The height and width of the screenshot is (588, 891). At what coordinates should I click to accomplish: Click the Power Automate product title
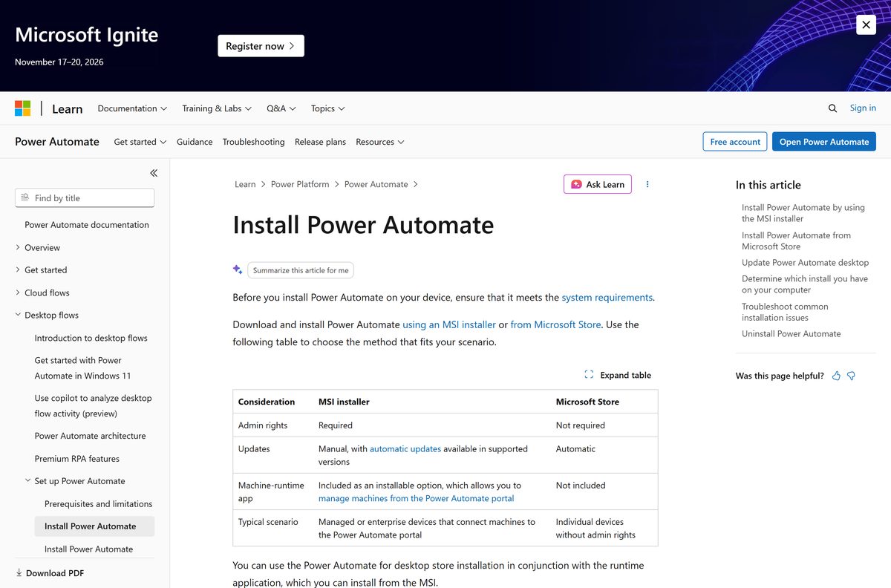(57, 142)
